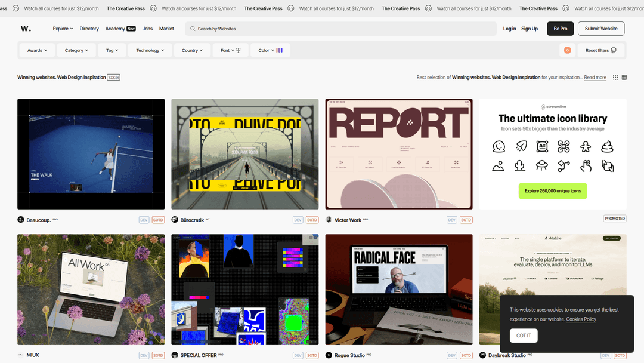Focus the Search by Websites field
644x363 pixels.
(x=340, y=29)
